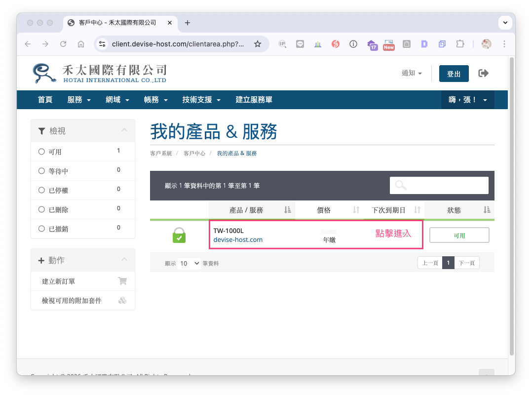
Task: Collapse the 檢視 panel with its chevron
Action: pyautogui.click(x=124, y=130)
